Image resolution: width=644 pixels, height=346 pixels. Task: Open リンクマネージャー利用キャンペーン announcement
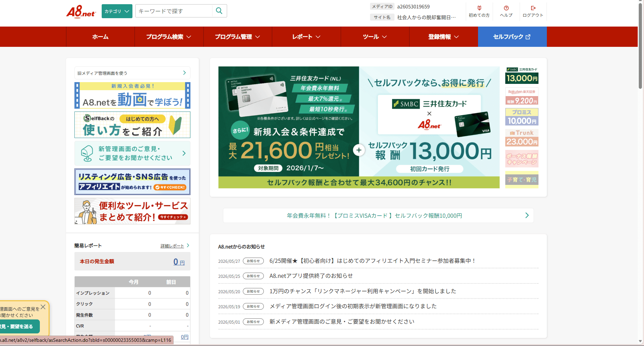pyautogui.click(x=363, y=291)
